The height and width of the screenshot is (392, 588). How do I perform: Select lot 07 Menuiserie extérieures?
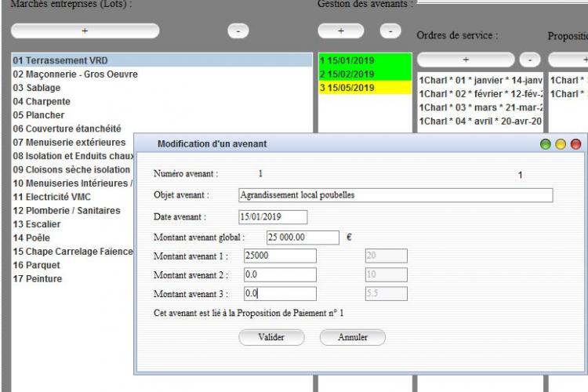73,143
